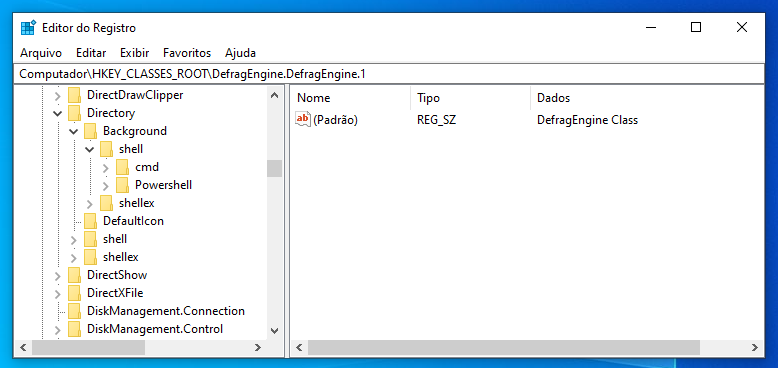Image resolution: width=778 pixels, height=368 pixels.
Task: Click values pane scroll left arrow
Action: (x=299, y=348)
